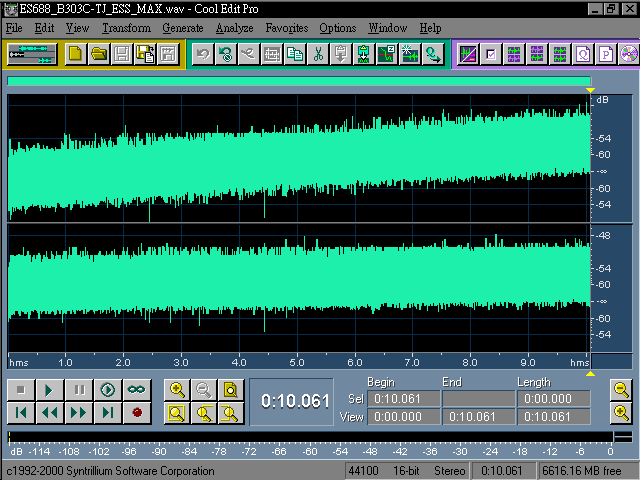Save the file with the floppy disk icon

[122, 54]
